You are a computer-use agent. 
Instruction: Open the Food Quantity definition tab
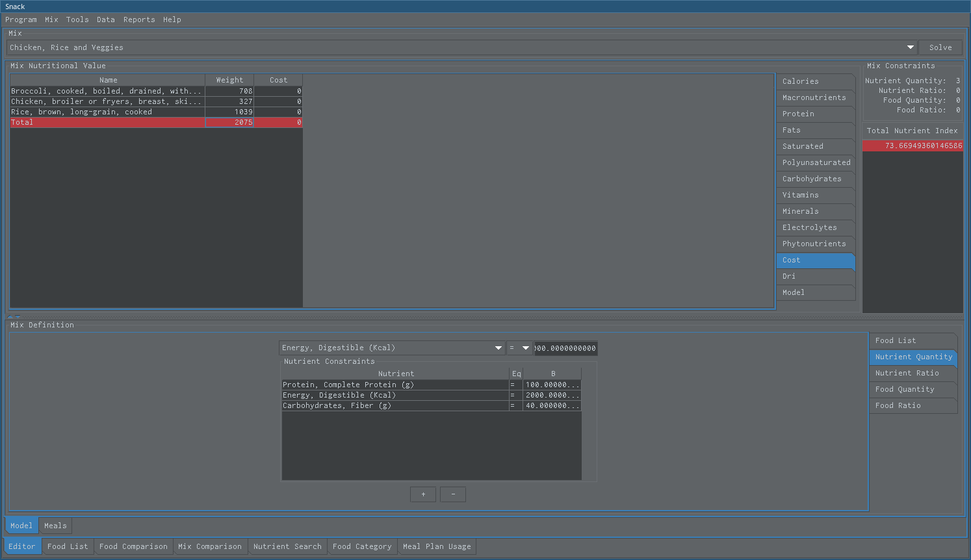click(913, 389)
